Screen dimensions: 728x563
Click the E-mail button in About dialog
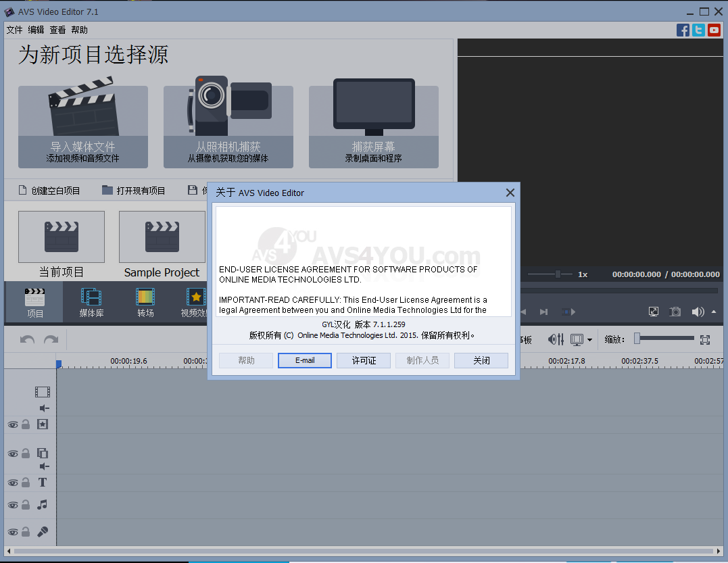point(305,361)
